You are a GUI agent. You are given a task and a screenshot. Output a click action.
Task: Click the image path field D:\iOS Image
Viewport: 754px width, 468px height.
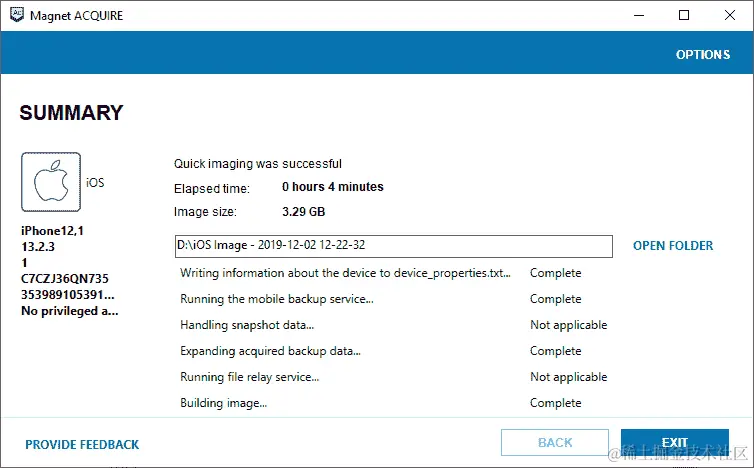394,246
